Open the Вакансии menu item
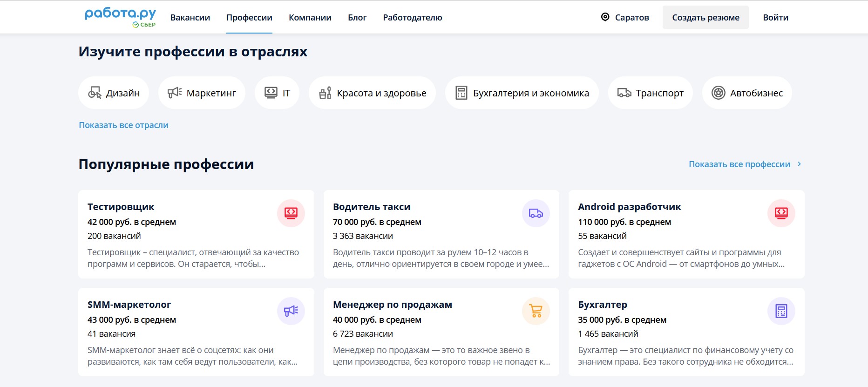 point(190,18)
